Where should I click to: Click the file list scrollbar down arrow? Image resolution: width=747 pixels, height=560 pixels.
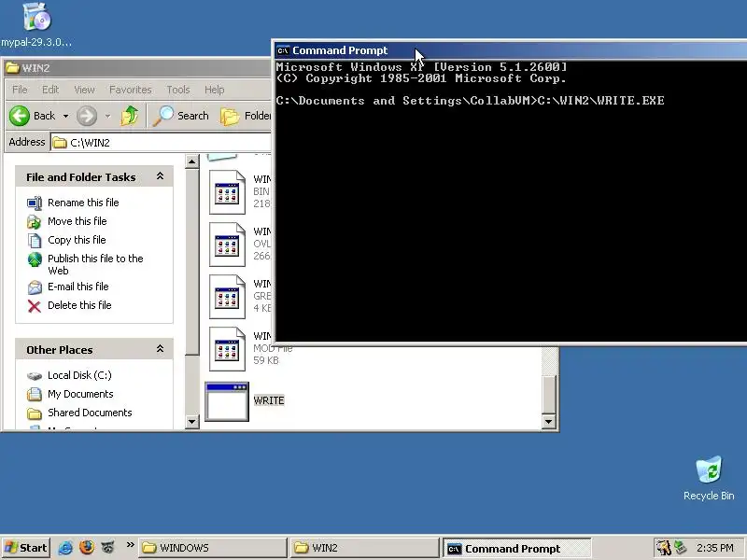548,421
